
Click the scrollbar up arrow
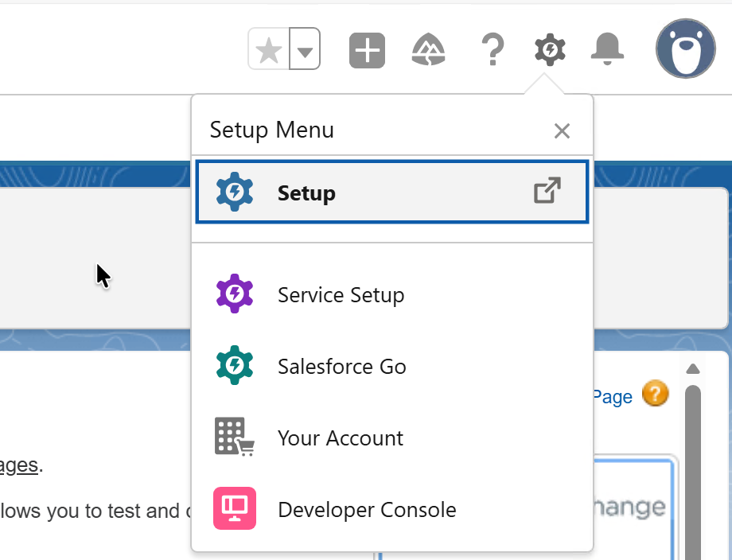pyautogui.click(x=692, y=368)
